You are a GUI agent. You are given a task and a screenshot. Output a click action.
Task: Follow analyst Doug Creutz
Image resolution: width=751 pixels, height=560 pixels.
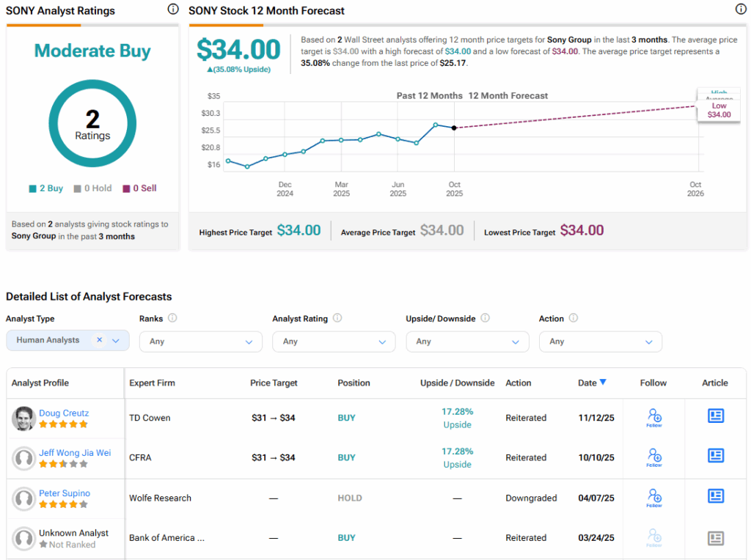pos(654,418)
